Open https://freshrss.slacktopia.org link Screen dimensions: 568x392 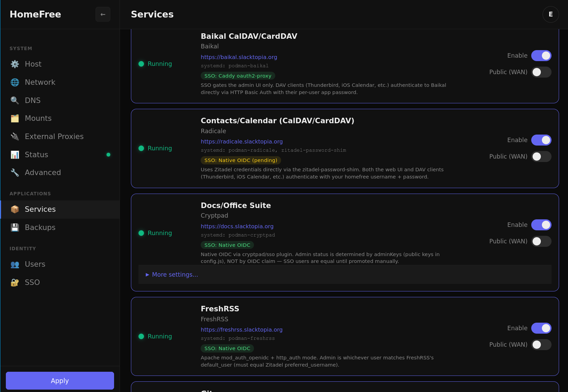point(242,330)
